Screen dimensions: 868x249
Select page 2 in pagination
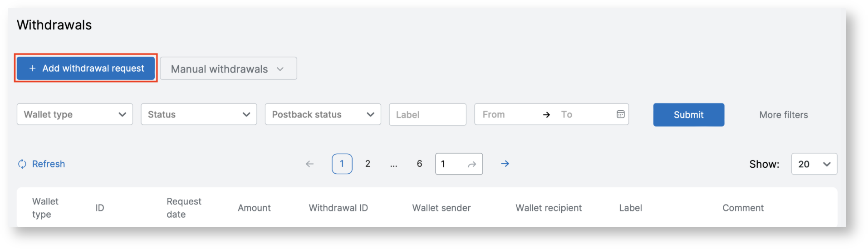[x=368, y=164]
